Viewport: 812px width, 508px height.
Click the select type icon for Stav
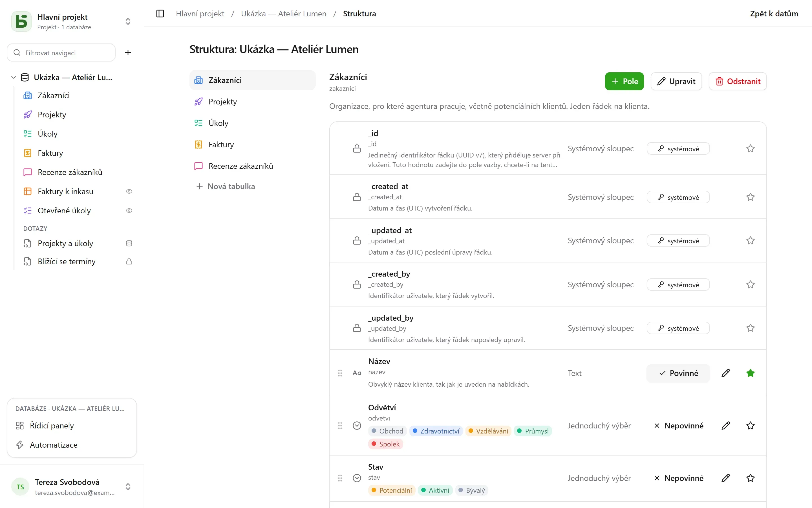357,478
